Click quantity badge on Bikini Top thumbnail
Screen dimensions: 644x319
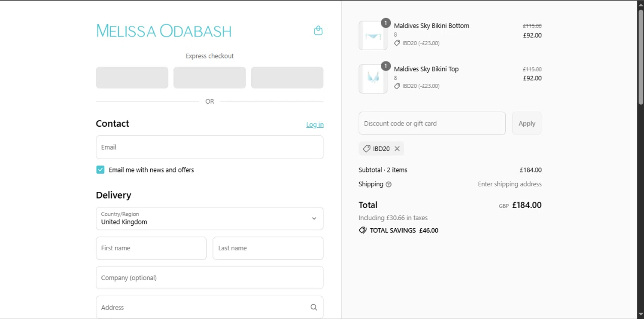386,66
